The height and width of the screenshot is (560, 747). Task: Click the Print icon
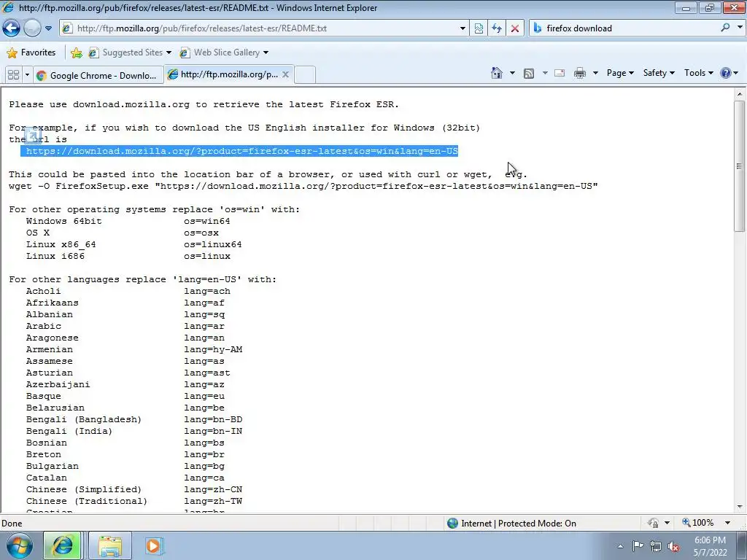click(x=580, y=73)
